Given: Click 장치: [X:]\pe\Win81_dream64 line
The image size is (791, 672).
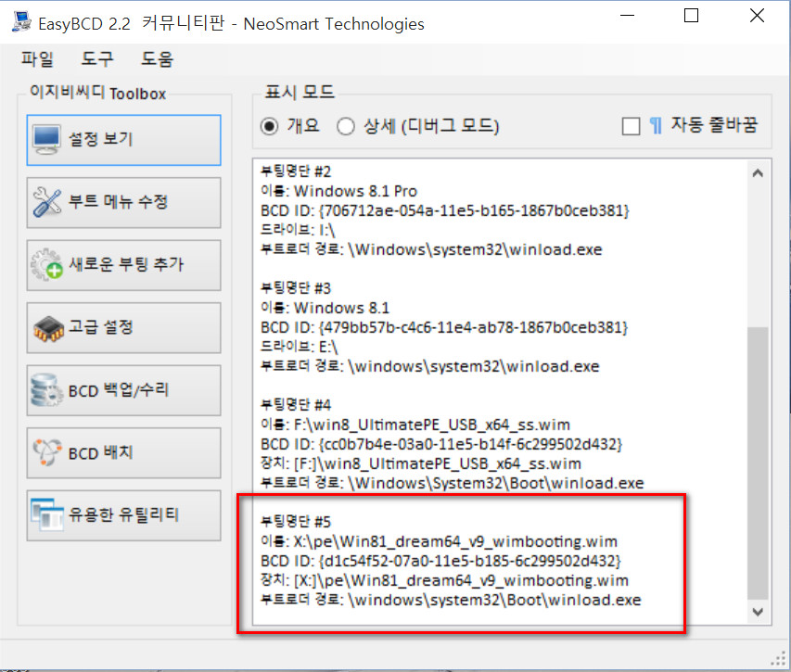Looking at the screenshot, I should (444, 580).
